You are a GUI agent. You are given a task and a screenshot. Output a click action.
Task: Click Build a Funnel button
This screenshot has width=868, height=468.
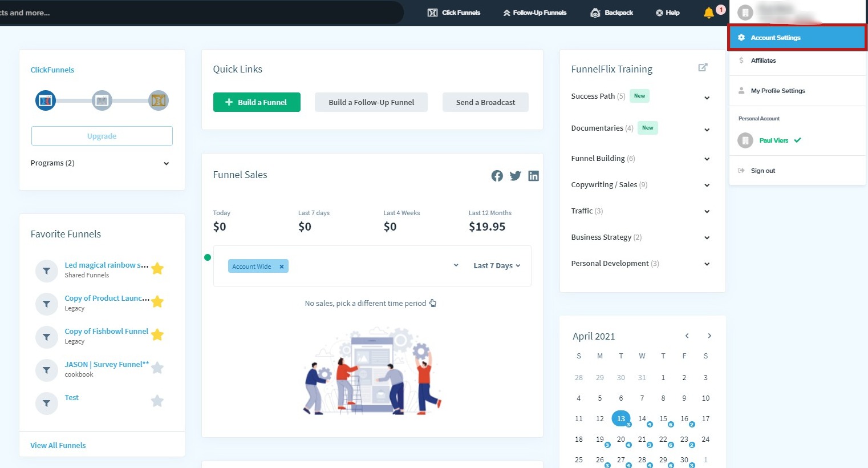[257, 102]
